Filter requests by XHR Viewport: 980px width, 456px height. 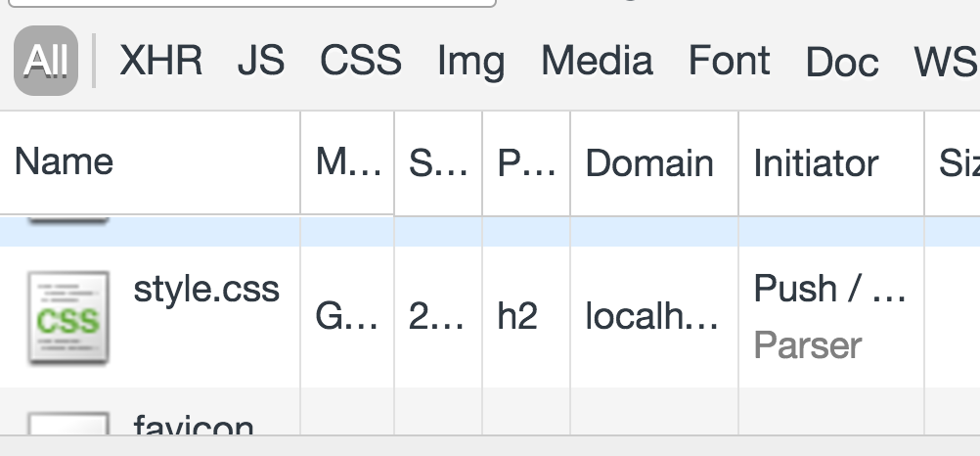160,61
